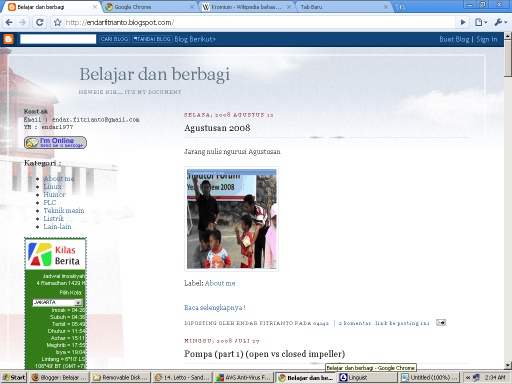
Task: Bookmark this page with the star icon
Action: [x=58, y=22]
